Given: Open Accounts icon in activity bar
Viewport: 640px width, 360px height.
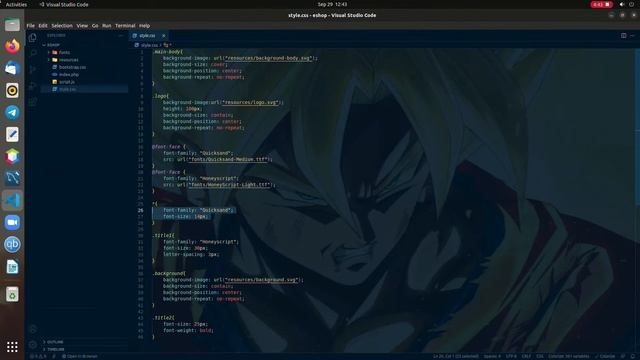Looking at the screenshot, I should [33, 329].
